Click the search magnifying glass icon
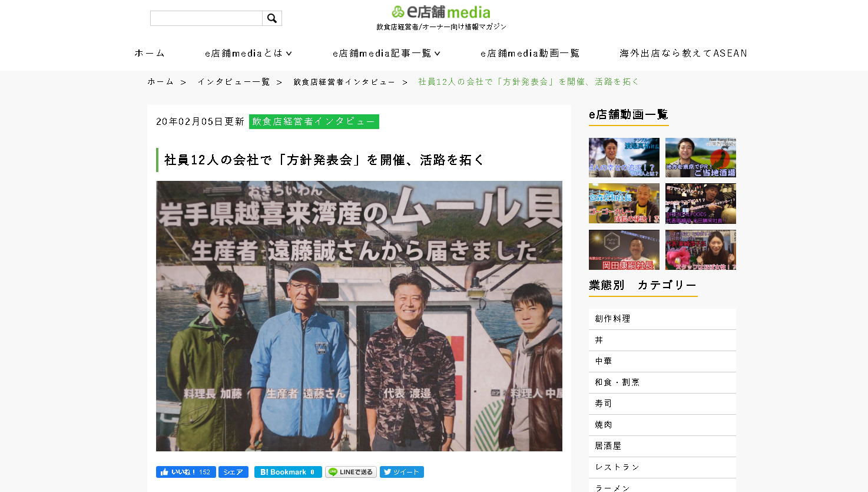The width and height of the screenshot is (868, 492). point(272,18)
